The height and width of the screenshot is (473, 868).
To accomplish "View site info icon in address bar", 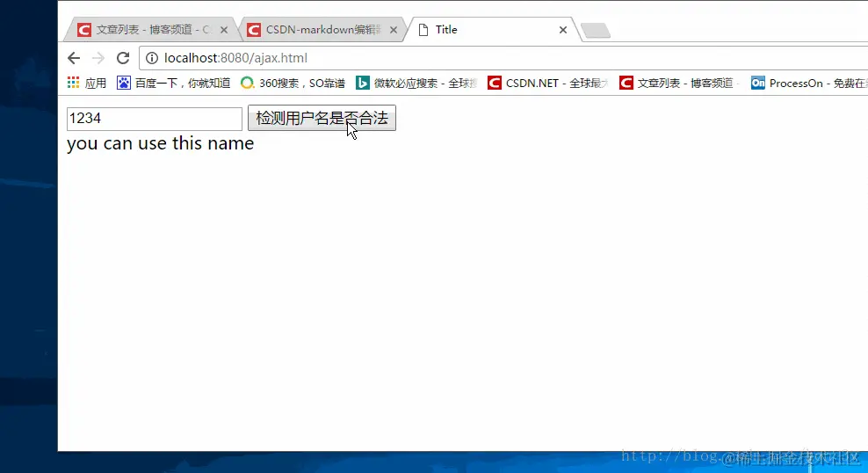I will 152,58.
